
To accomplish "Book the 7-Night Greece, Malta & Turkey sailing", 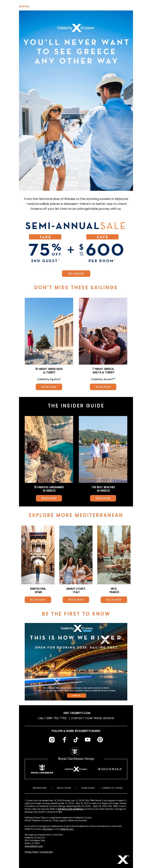I will coord(103,387).
